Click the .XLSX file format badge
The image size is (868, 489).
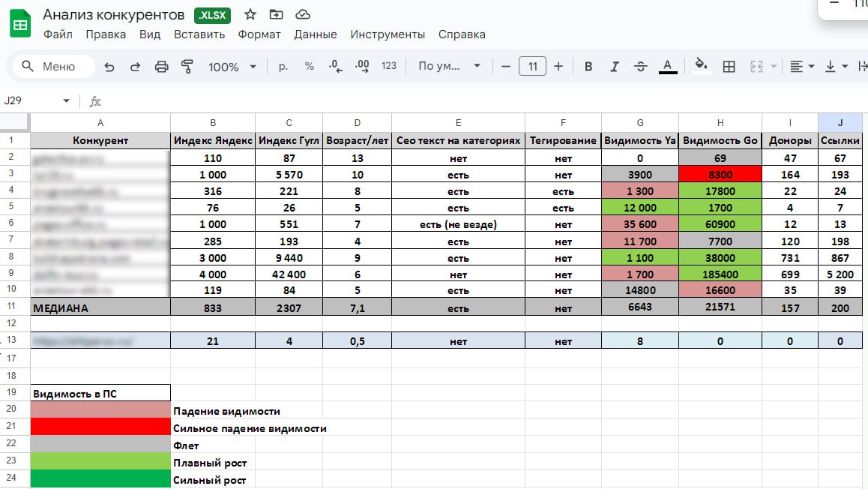pyautogui.click(x=213, y=15)
